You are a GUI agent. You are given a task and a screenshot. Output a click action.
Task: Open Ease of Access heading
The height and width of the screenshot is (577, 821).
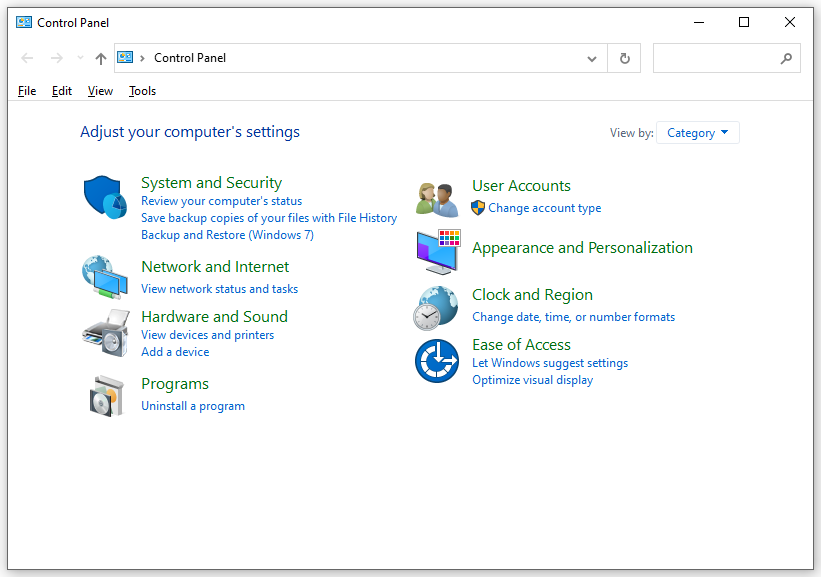[x=522, y=345]
